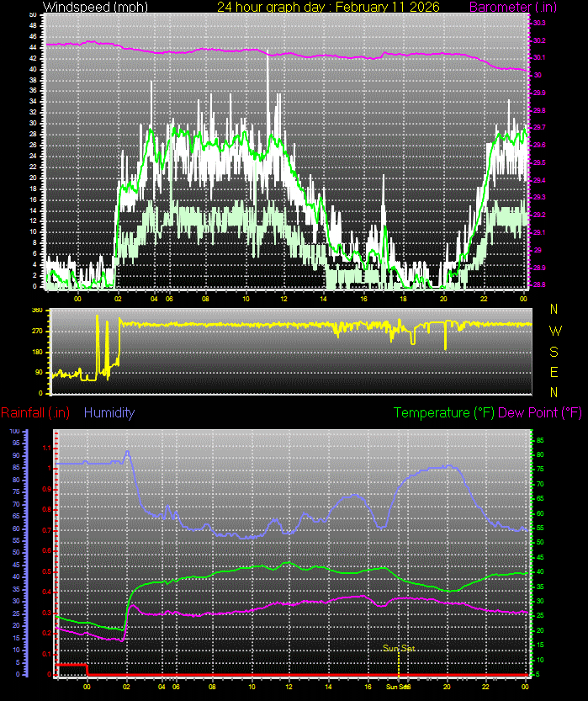Viewport: 588px width, 701px height.
Task: Click the 'Temperature (°F)' legend label
Action: click(443, 412)
